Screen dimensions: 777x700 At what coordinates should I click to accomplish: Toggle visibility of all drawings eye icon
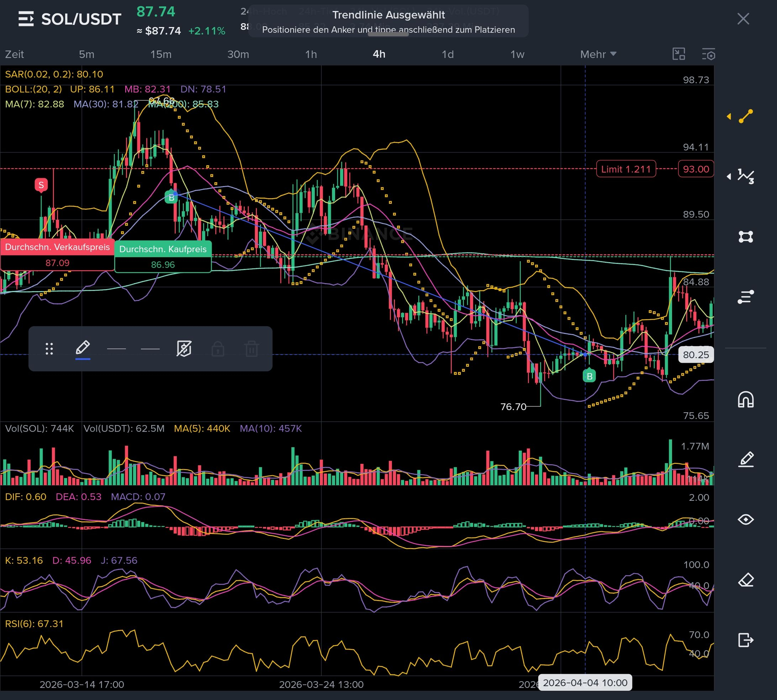(746, 520)
